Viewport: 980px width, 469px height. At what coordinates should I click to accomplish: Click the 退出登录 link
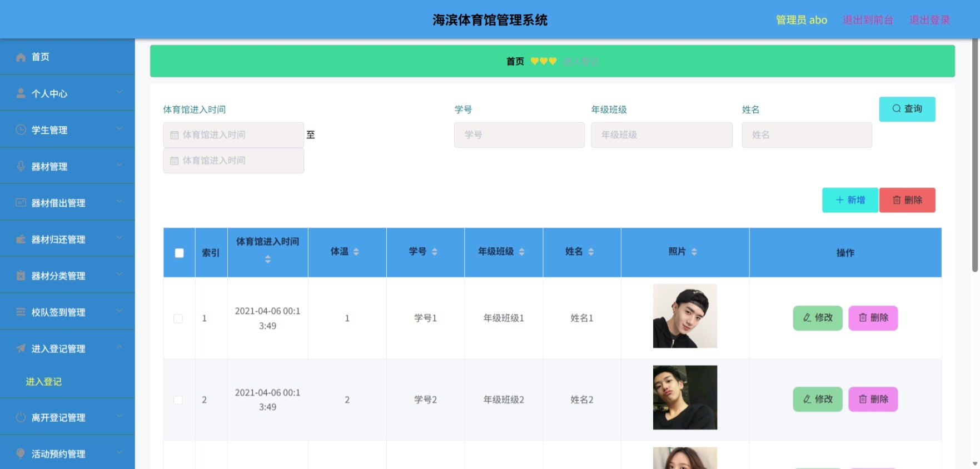[929, 20]
